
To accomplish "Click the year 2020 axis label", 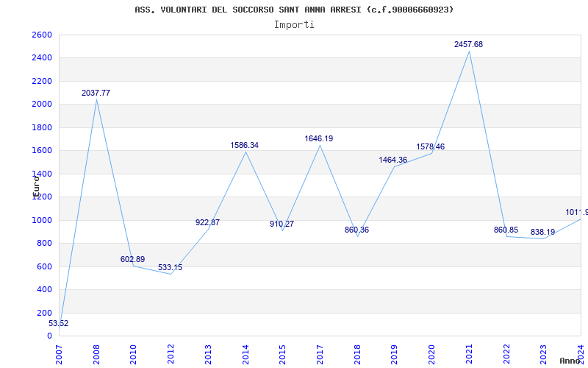I will point(432,354).
